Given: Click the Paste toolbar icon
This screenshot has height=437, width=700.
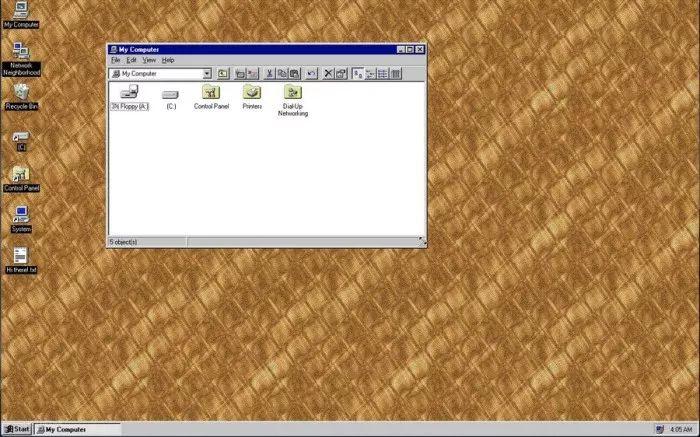Looking at the screenshot, I should (x=295, y=74).
